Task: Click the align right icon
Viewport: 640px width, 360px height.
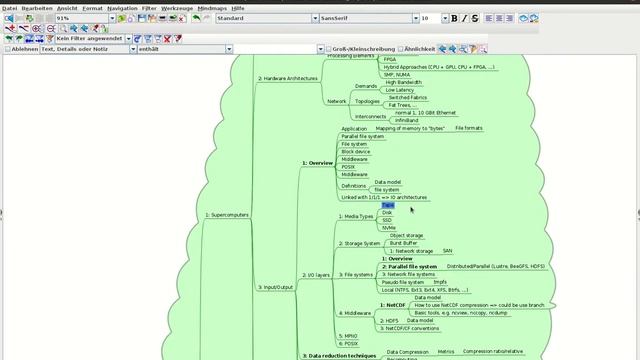Action: 509,18
